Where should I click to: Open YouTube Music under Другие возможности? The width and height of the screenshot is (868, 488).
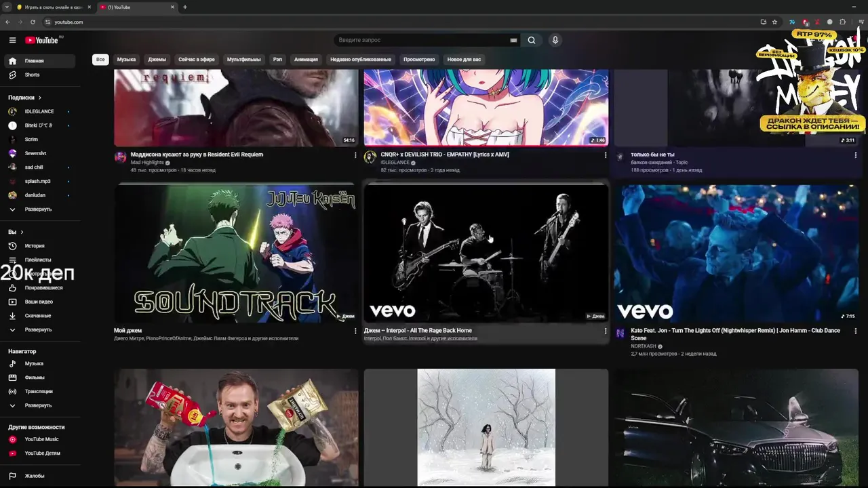coord(41,439)
